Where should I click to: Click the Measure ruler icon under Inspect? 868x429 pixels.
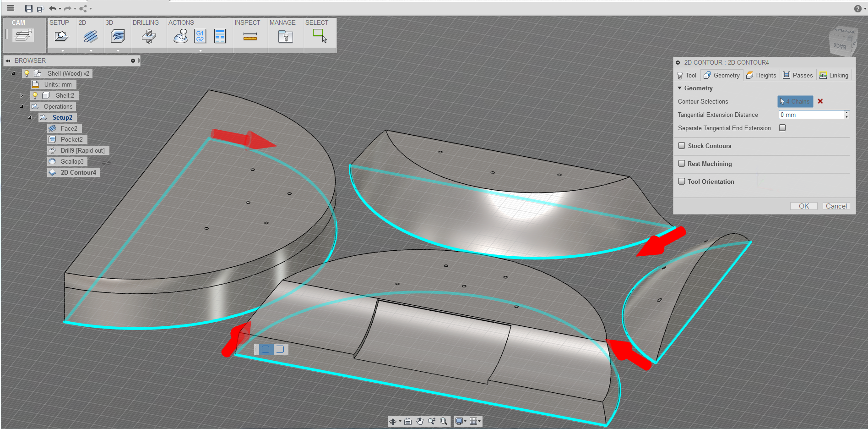click(x=250, y=37)
